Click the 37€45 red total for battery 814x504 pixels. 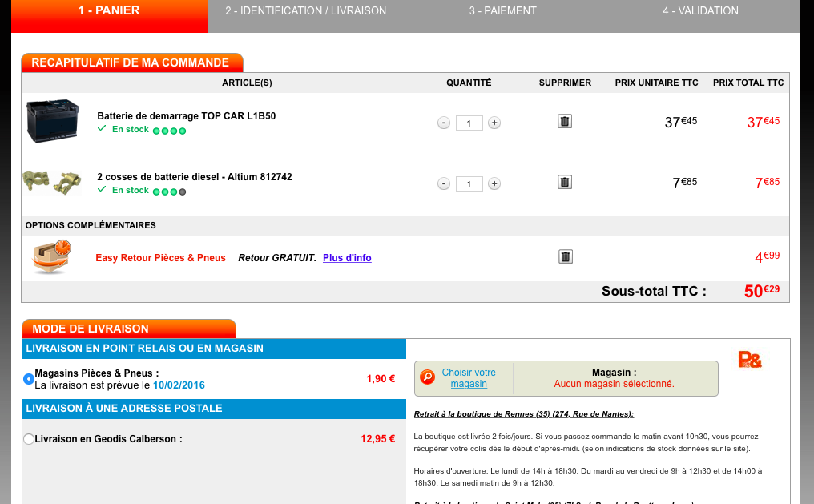pyautogui.click(x=763, y=122)
